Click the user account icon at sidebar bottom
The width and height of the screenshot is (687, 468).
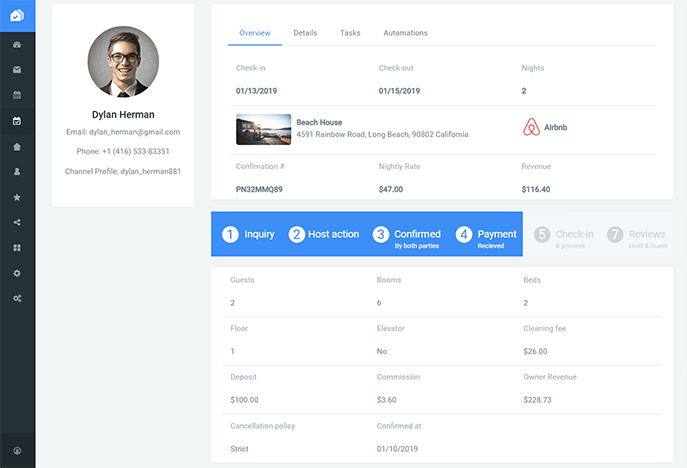[17, 450]
